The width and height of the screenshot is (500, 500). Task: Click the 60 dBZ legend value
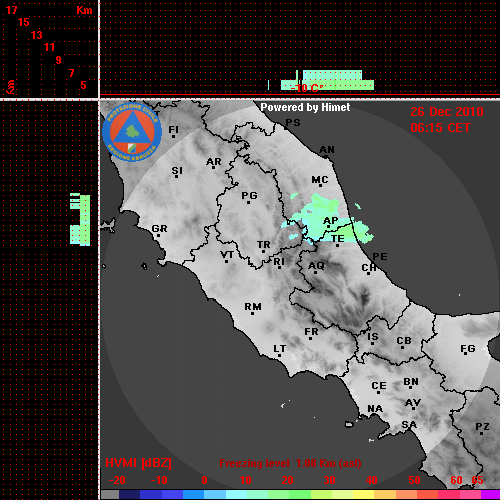(x=456, y=480)
